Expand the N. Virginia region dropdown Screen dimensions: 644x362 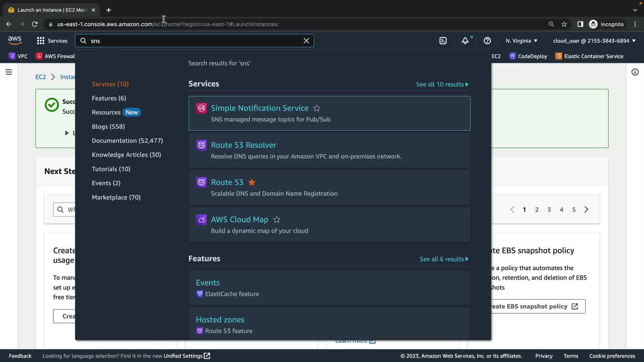[522, 41]
